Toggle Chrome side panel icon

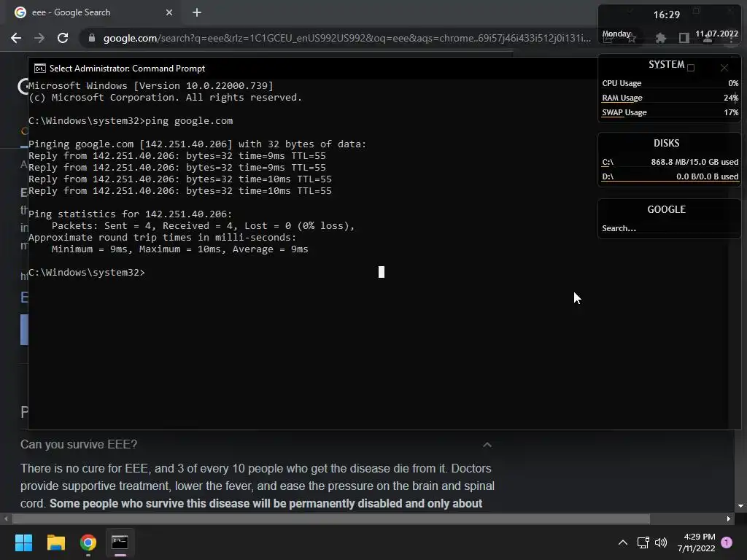(684, 38)
